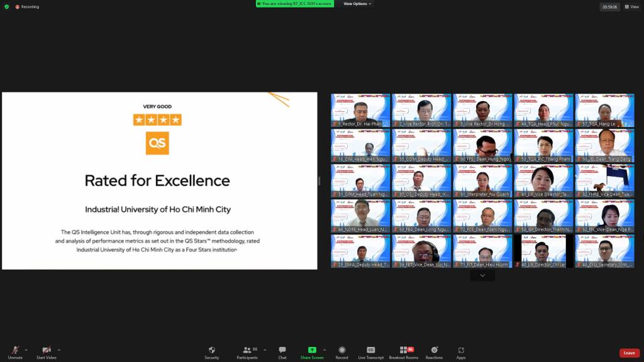
Task: Expand the arrow beside Participants
Action: tap(265, 350)
